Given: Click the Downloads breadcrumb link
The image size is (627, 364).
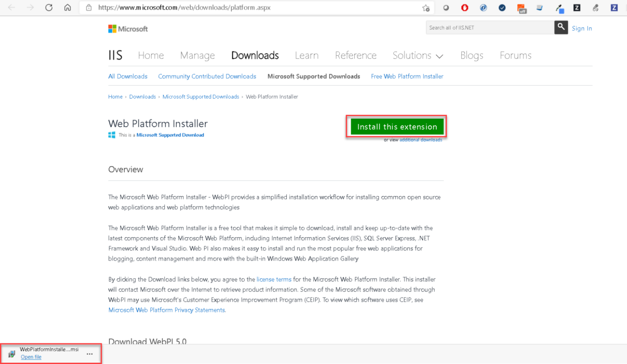Looking at the screenshot, I should coord(142,96).
